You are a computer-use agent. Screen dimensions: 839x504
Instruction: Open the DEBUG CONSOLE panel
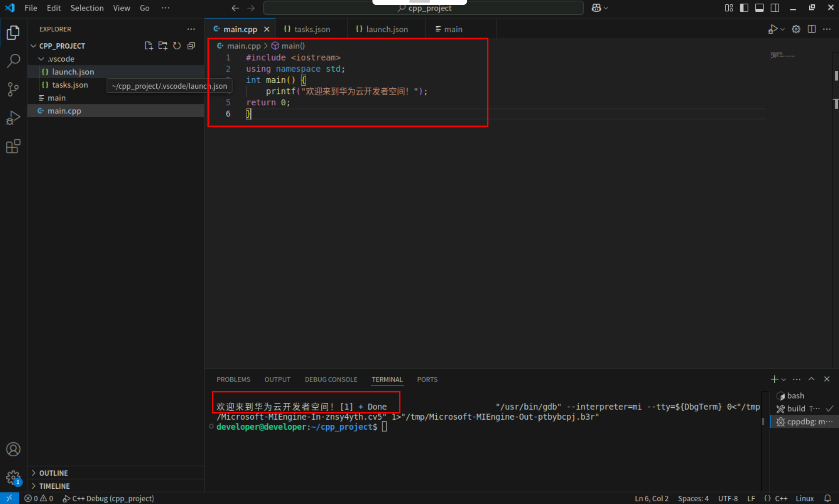click(x=331, y=379)
